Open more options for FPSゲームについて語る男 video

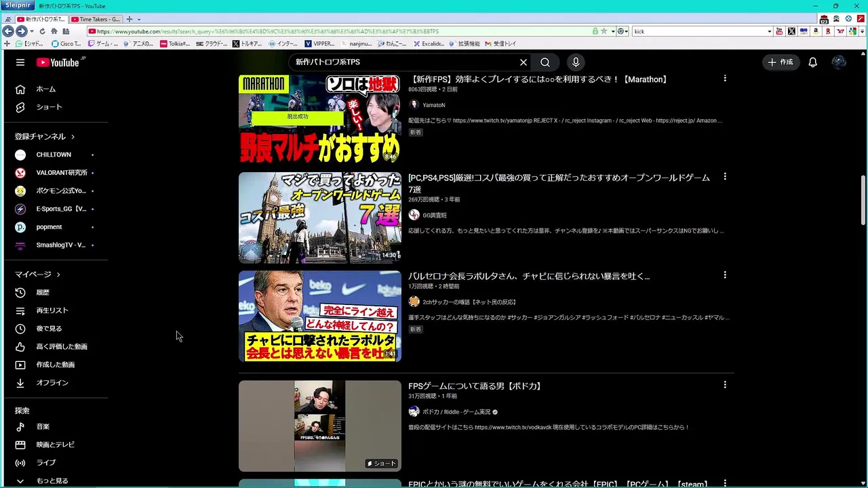(725, 385)
